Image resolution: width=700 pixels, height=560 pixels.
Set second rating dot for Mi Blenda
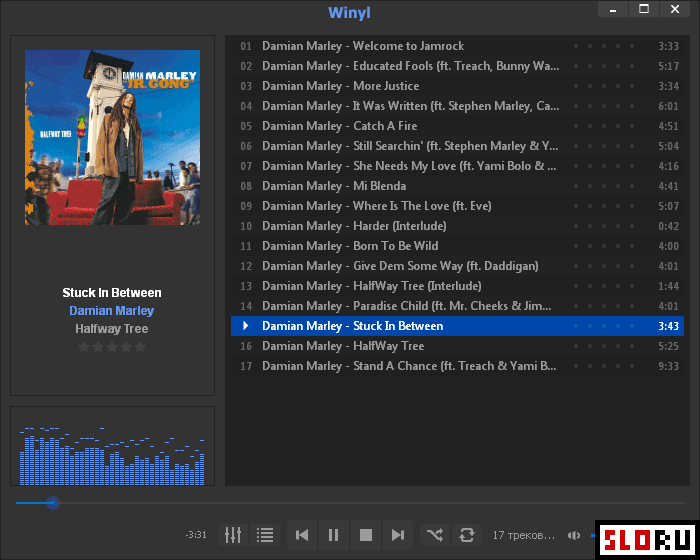pyautogui.click(x=590, y=186)
